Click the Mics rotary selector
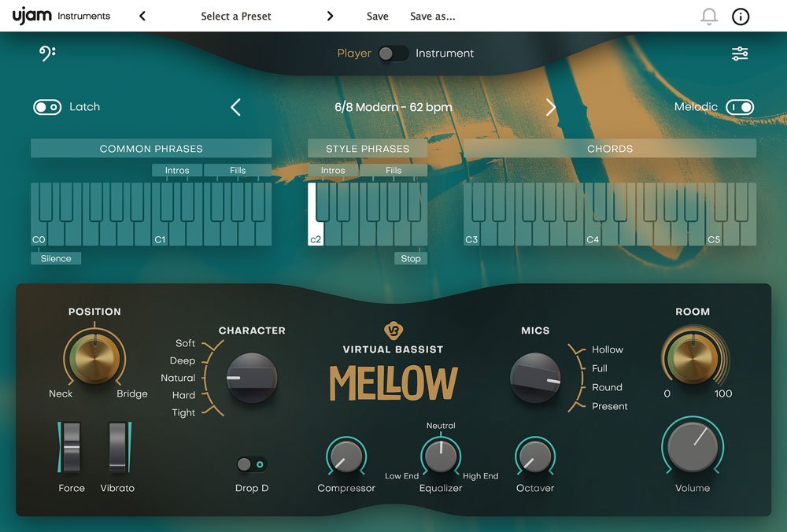The height and width of the screenshot is (532, 787). pyautogui.click(x=535, y=378)
